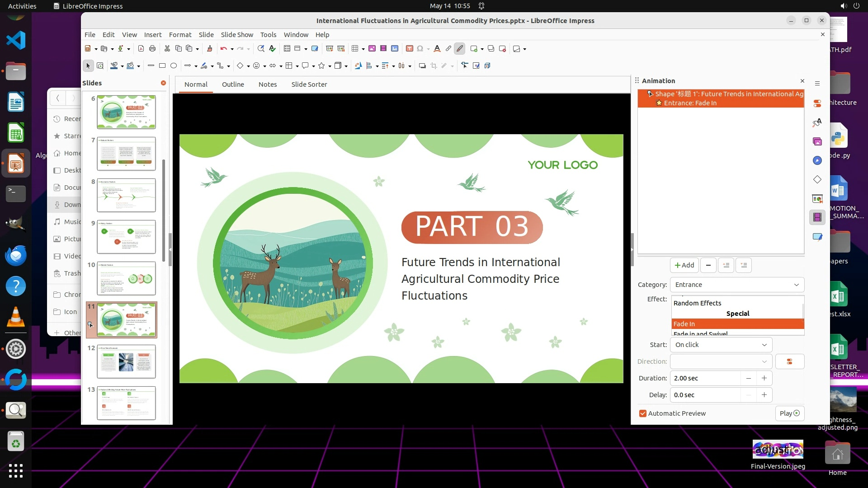The image size is (868, 488).
Task: Uncheck the Automatic Preview checkbox
Action: coord(642,413)
